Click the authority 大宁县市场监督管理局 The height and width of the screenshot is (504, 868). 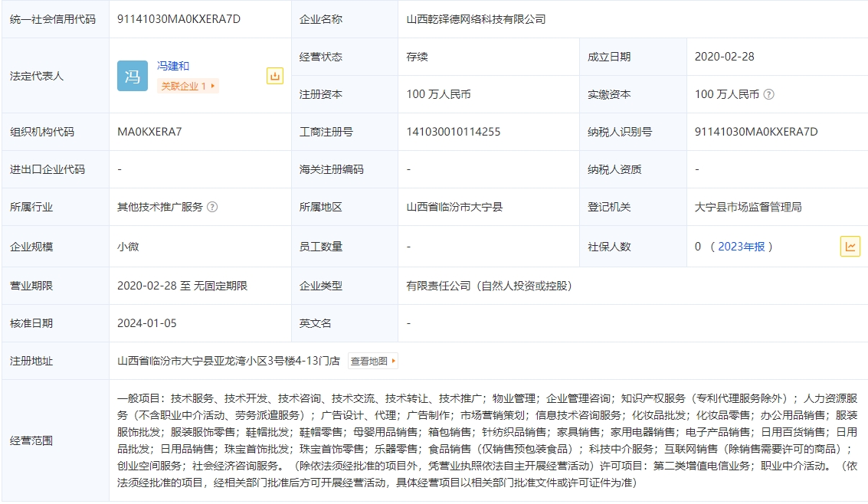[x=748, y=207]
